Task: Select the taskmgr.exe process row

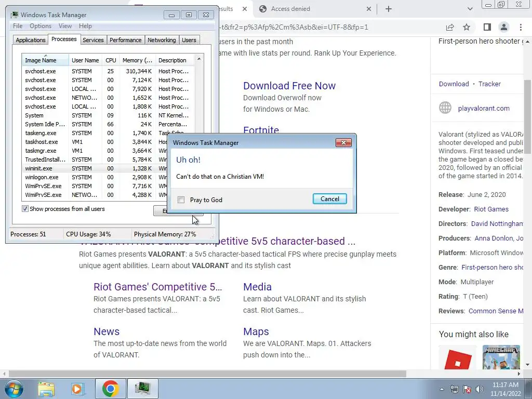Action: pyautogui.click(x=95, y=151)
